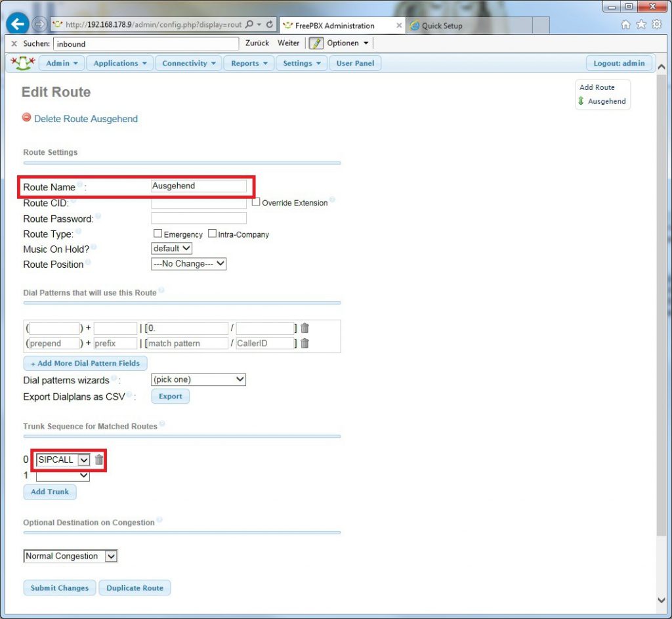Open browser home icon

pos(625,25)
